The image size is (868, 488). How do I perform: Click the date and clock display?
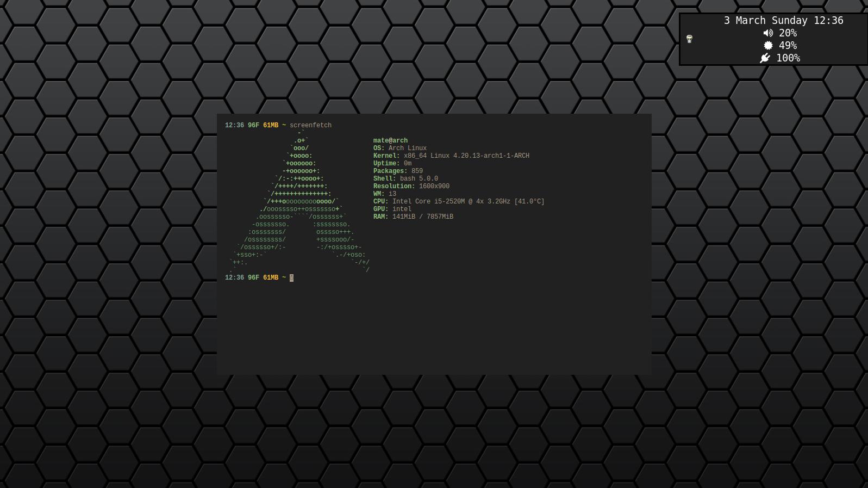(783, 21)
